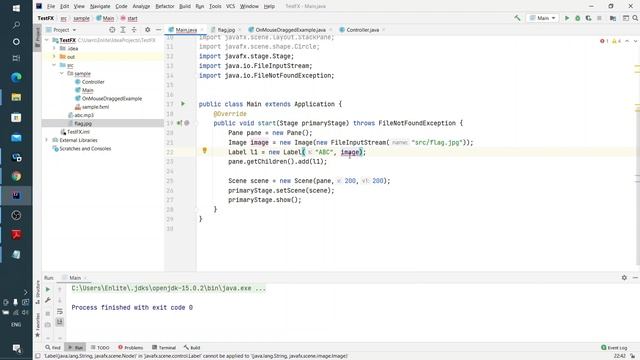Viewport: 640px width, 360px height.
Task: Go to previous highlighted error arrow
Action: click(627, 41)
